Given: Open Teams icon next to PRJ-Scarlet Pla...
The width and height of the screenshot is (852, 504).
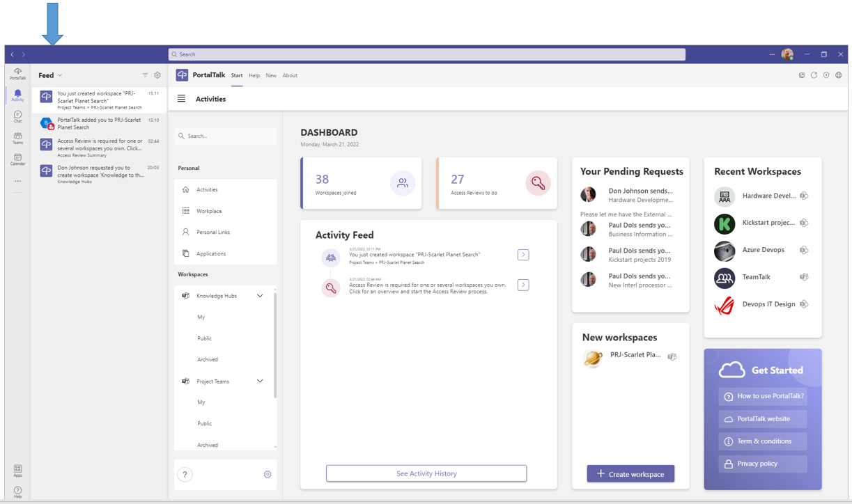Looking at the screenshot, I should [672, 356].
